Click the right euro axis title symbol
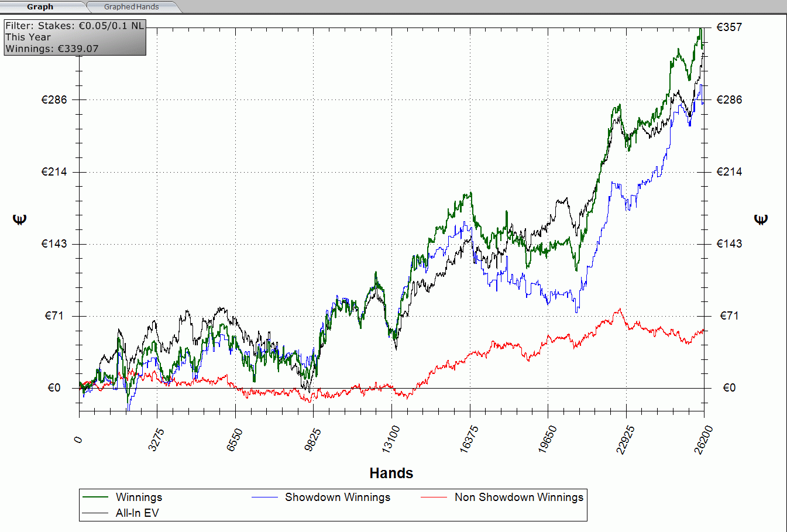The height and width of the screenshot is (532, 787). (761, 219)
